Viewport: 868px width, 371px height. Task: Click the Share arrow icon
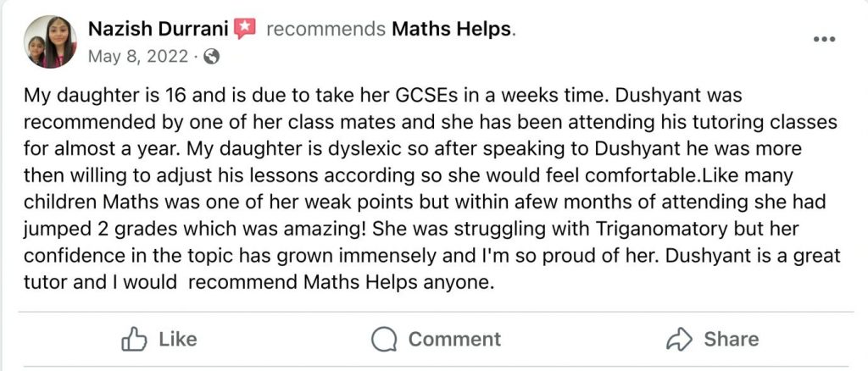[680, 340]
